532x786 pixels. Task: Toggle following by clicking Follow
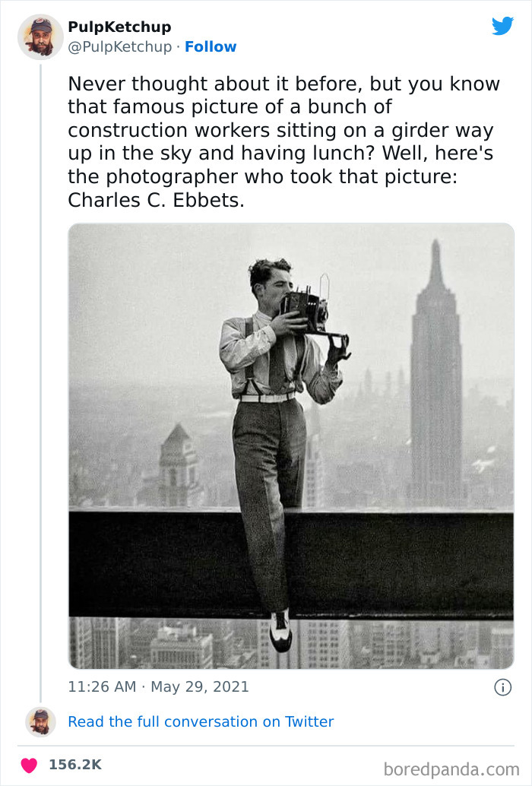[211, 47]
